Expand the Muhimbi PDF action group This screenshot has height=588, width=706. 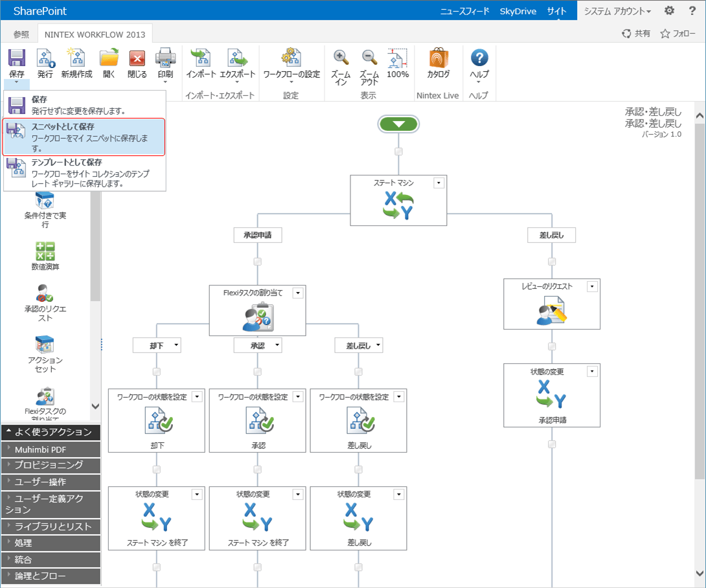51,449
